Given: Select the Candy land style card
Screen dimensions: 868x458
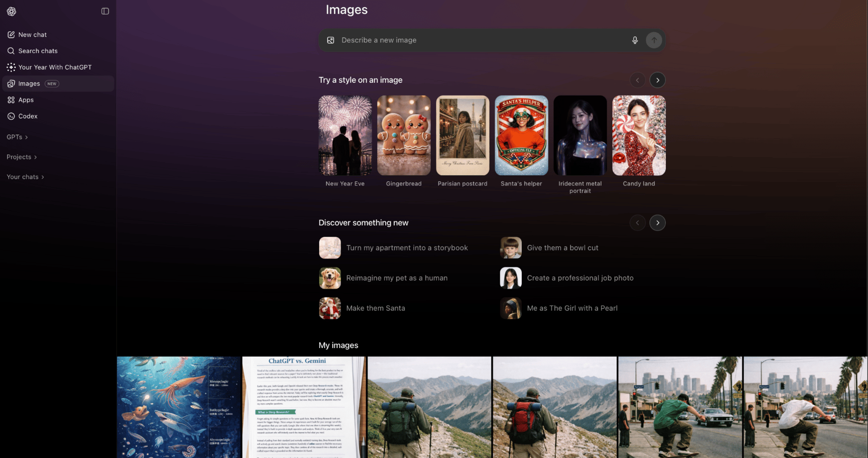Looking at the screenshot, I should pos(639,135).
